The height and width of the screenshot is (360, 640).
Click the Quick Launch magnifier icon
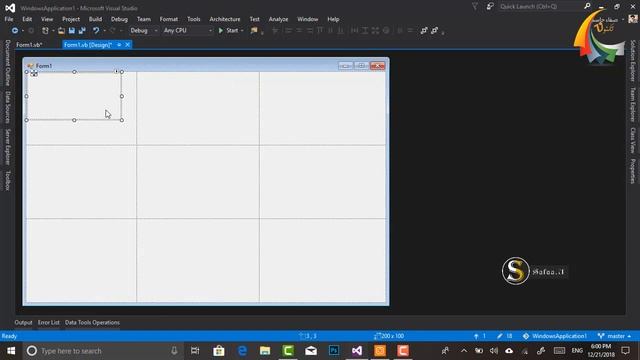tap(587, 7)
